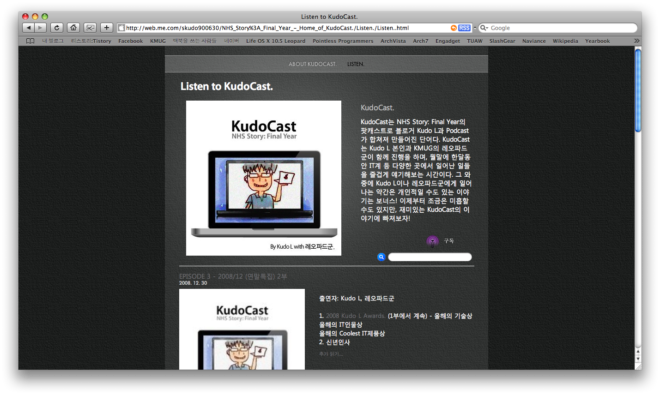Open the 2008 Kudo L Awards link
The image size is (660, 395).
click(x=355, y=316)
